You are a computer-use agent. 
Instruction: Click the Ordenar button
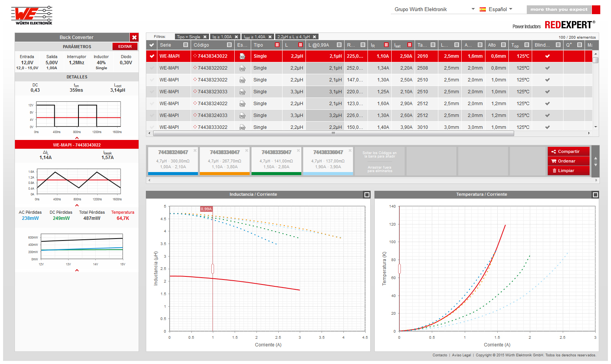pos(569,161)
